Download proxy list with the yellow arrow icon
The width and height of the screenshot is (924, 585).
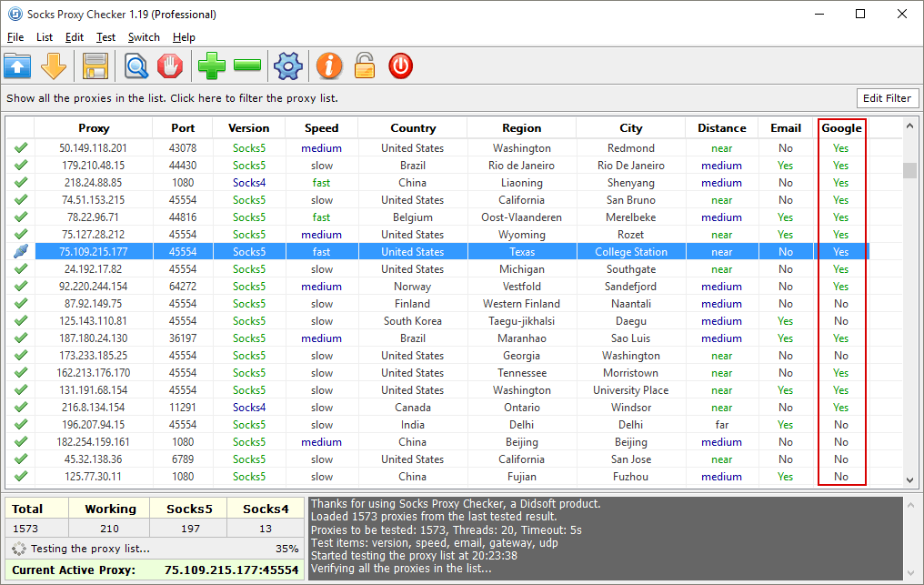54,66
